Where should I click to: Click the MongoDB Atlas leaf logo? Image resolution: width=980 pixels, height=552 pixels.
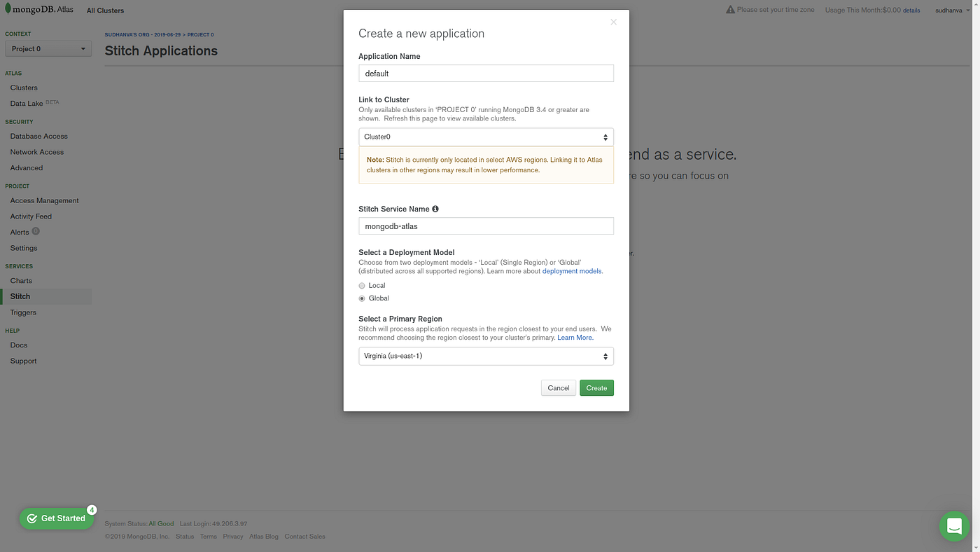coord(7,10)
